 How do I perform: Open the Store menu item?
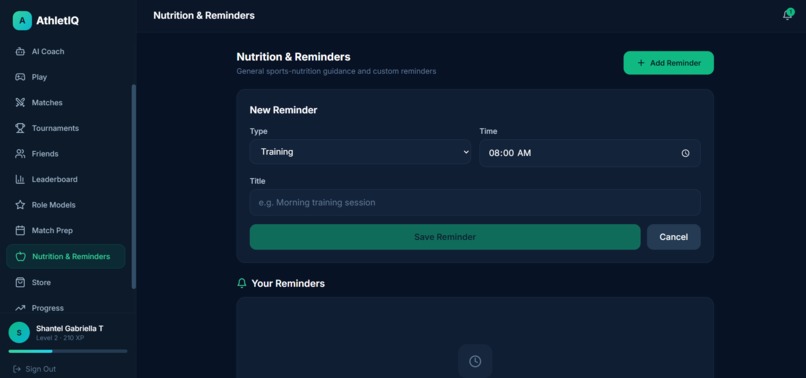pos(66,282)
